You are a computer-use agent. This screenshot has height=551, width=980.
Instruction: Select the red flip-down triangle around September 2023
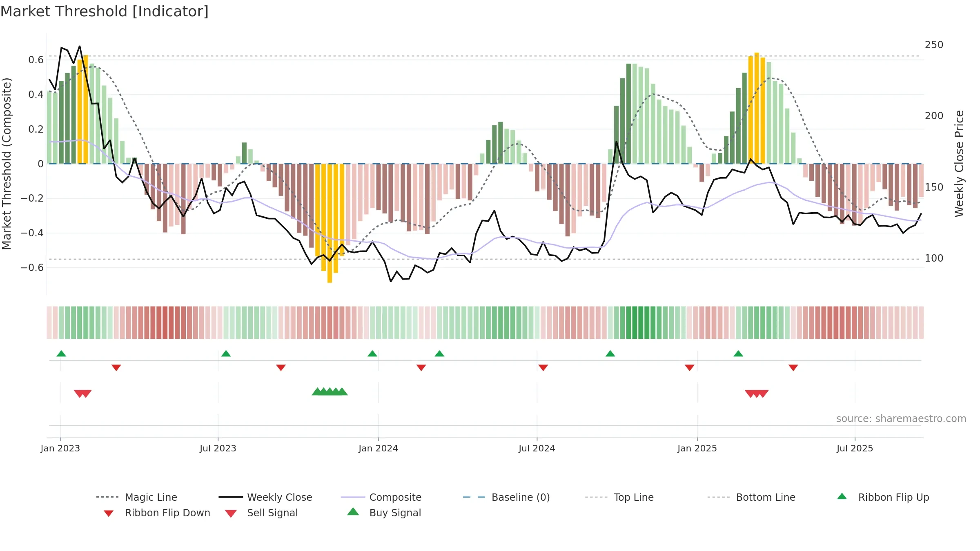(281, 368)
